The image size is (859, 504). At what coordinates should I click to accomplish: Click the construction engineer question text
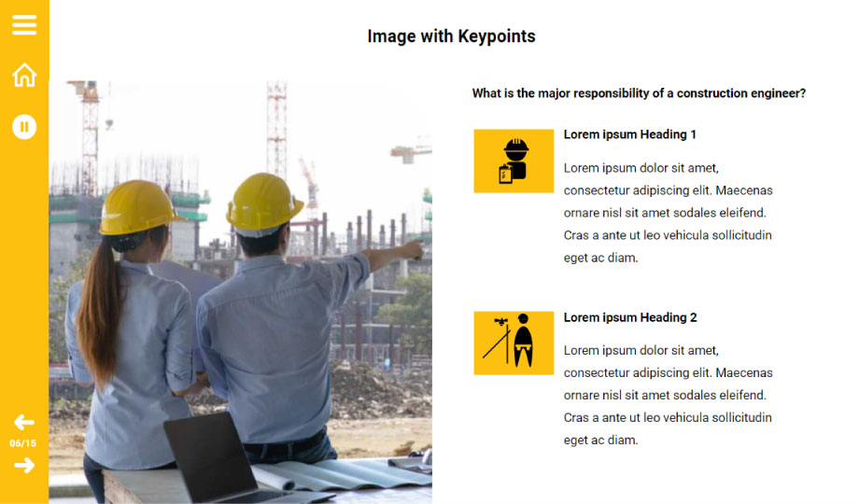click(x=639, y=93)
